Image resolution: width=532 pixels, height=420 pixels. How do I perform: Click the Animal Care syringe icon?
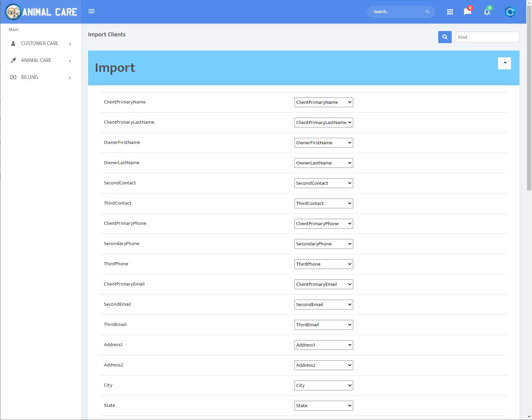[13, 60]
